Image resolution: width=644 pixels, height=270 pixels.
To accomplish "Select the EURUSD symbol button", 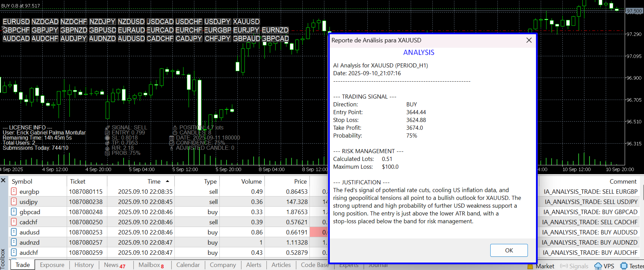I will pyautogui.click(x=16, y=21).
